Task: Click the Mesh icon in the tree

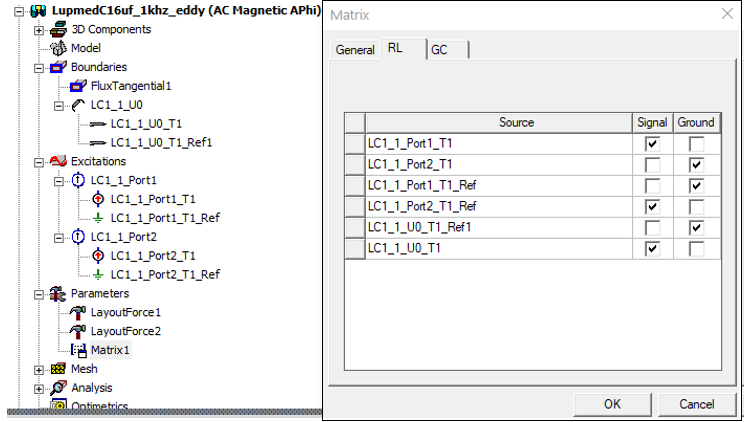Action: pos(58,369)
